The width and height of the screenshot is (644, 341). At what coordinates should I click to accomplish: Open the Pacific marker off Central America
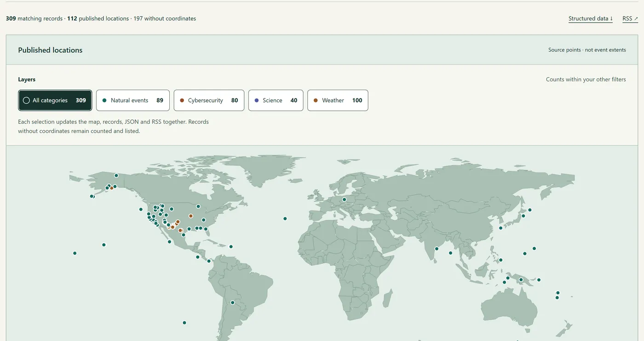tap(198, 257)
